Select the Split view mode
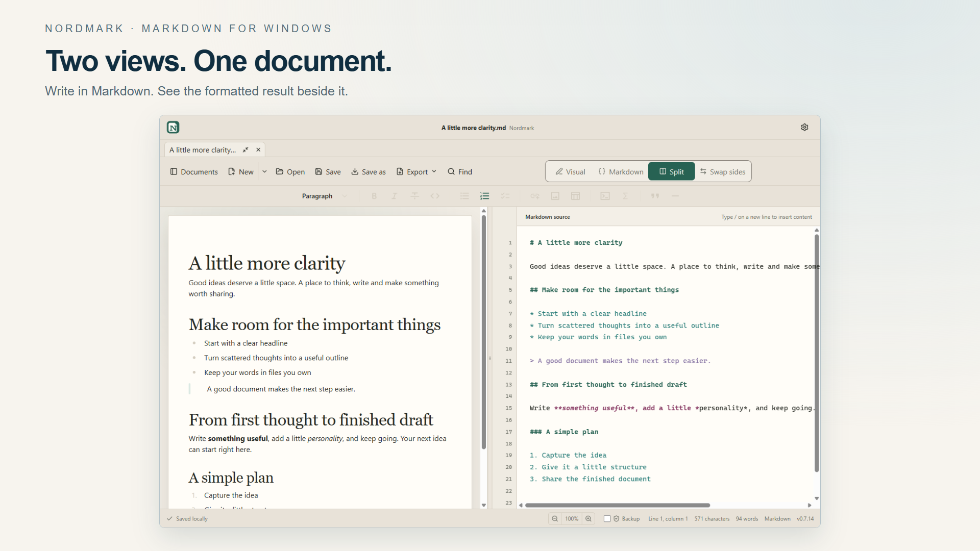The image size is (980, 551). pyautogui.click(x=671, y=171)
